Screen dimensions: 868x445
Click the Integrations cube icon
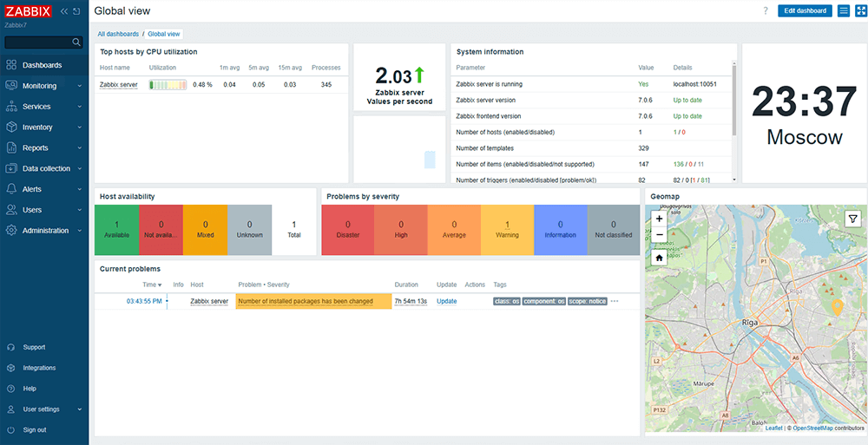coord(10,368)
